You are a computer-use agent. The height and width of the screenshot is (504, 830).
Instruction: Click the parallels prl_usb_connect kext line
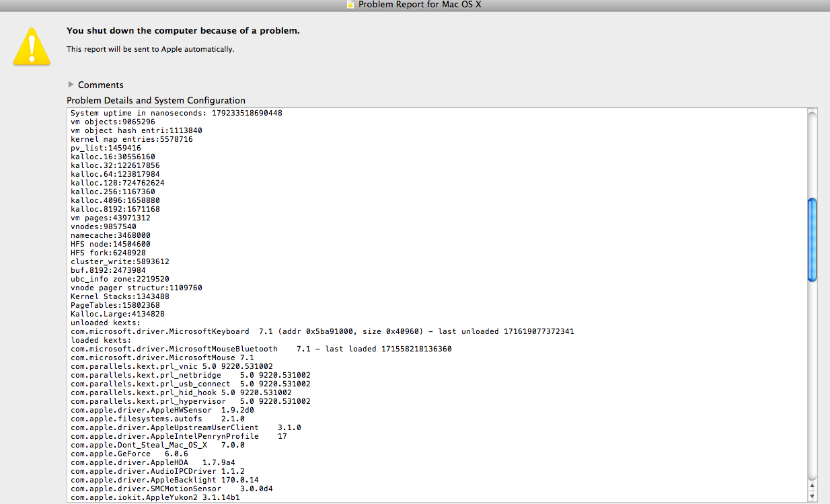[x=190, y=384]
